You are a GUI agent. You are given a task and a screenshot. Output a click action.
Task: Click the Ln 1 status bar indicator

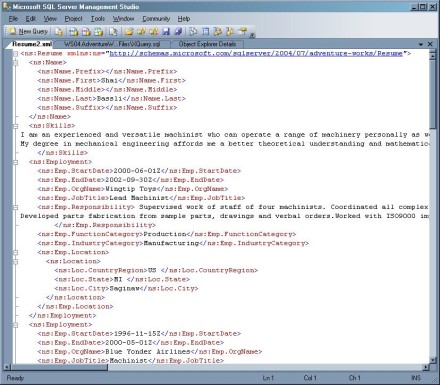268,378
